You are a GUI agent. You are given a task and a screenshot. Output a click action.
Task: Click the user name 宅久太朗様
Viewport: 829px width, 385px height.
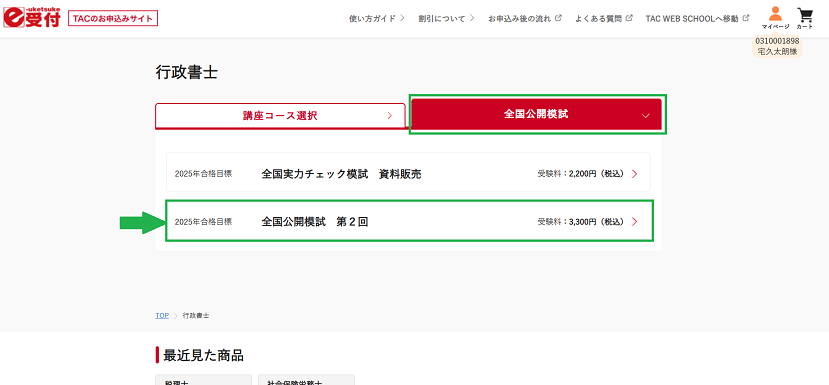[777, 51]
